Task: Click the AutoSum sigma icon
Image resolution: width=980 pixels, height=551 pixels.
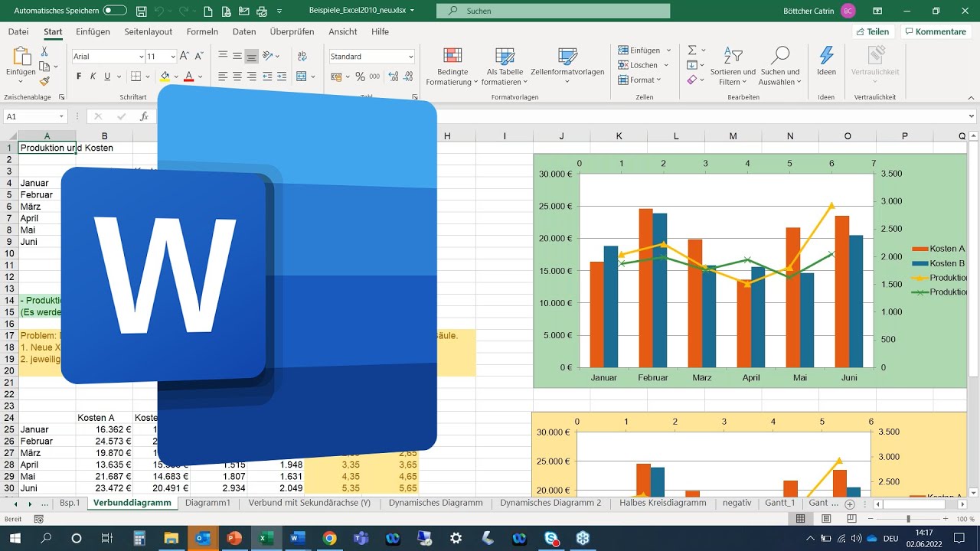Action: pos(692,51)
